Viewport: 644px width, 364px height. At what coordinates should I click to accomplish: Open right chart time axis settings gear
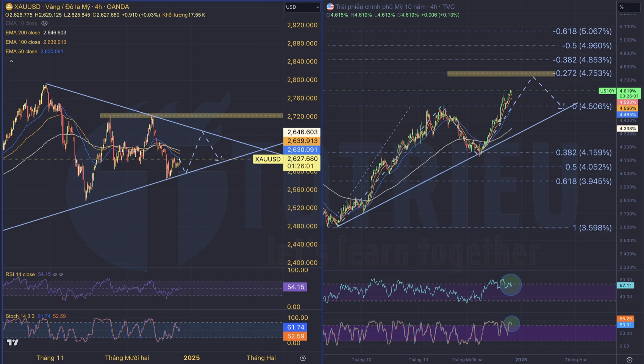629,359
